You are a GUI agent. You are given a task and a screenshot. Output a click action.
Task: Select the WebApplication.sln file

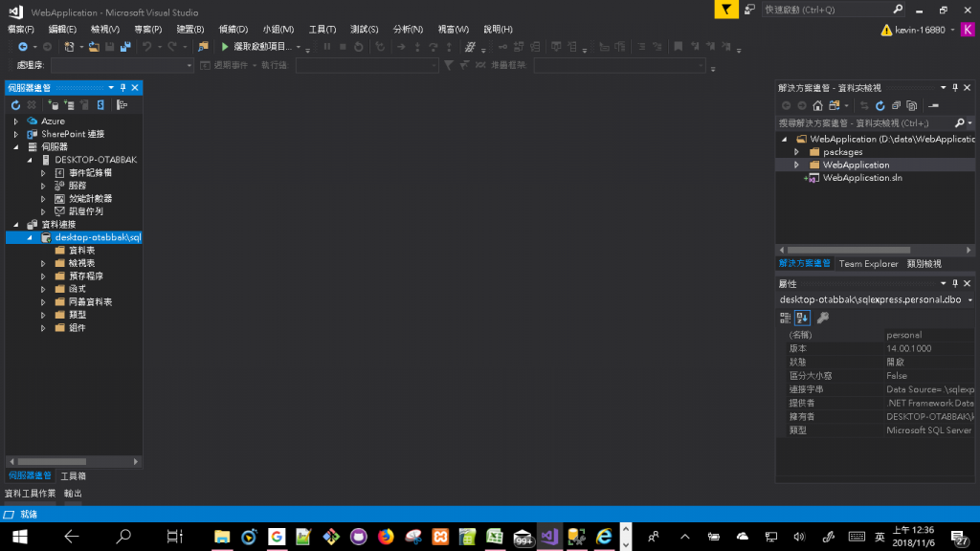(862, 178)
